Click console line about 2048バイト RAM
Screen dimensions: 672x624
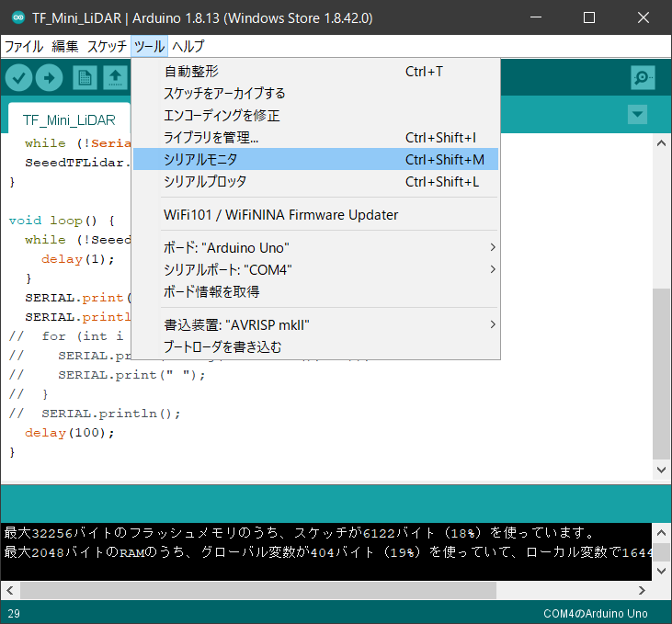click(327, 552)
